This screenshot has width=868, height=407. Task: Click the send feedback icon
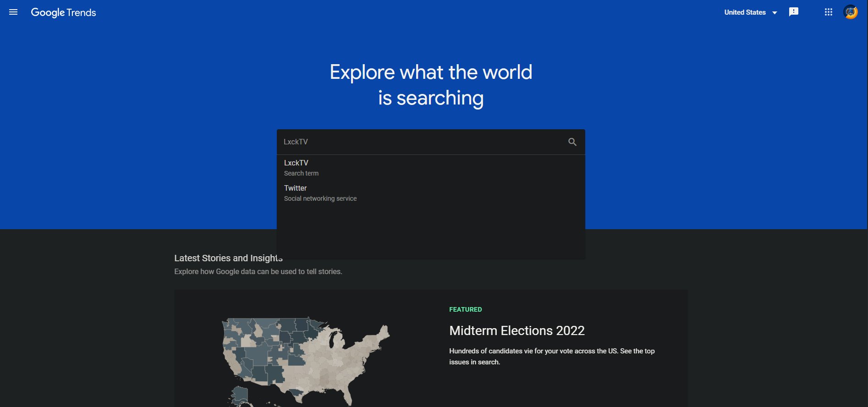pyautogui.click(x=794, y=12)
